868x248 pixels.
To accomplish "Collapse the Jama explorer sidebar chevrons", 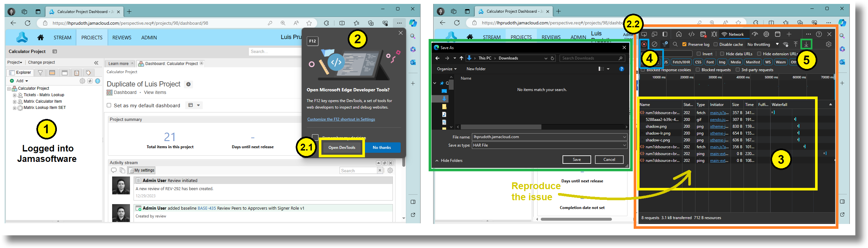I will pos(97,63).
